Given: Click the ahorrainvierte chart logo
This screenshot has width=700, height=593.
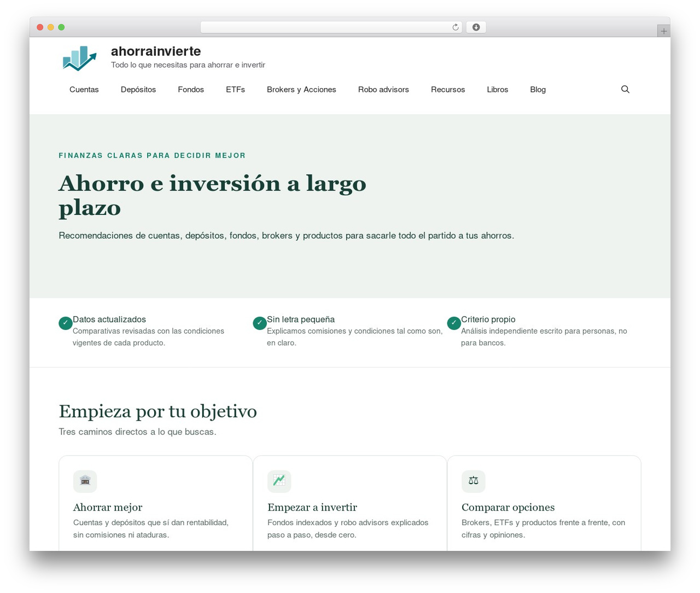Looking at the screenshot, I should (x=80, y=58).
